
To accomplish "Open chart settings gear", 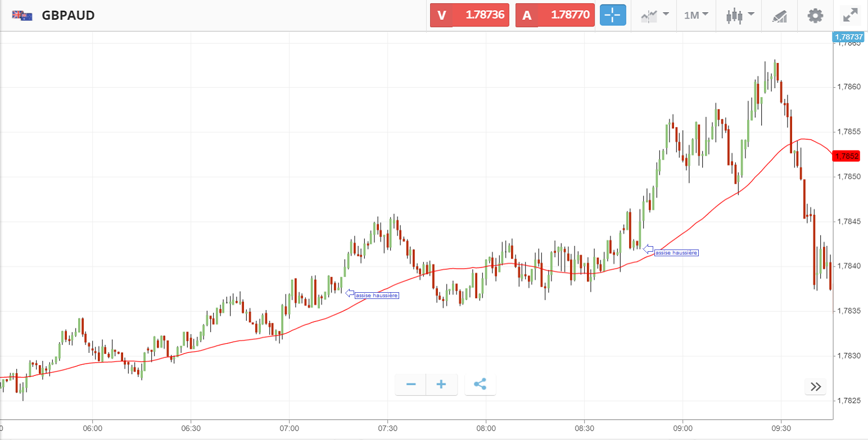I will 815,15.
